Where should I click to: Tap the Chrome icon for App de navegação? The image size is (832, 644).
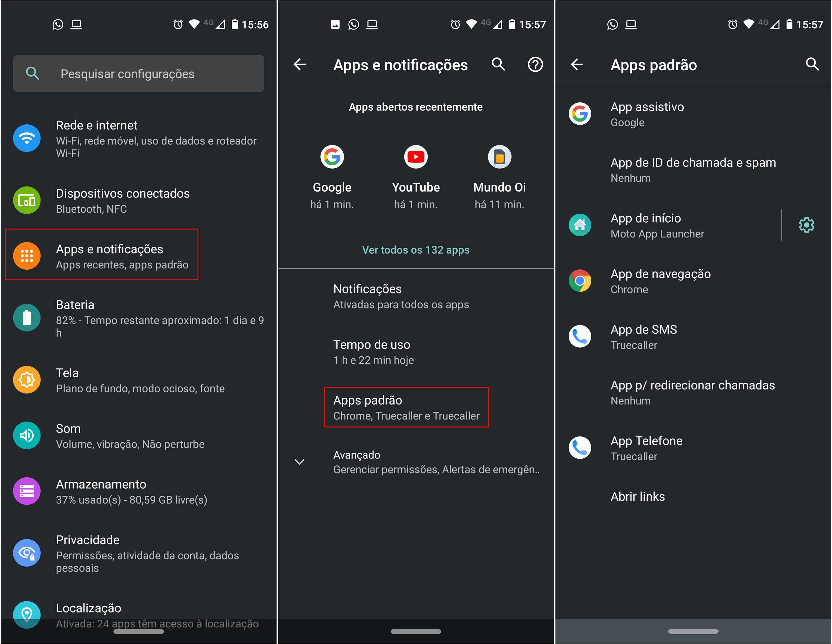point(580,281)
